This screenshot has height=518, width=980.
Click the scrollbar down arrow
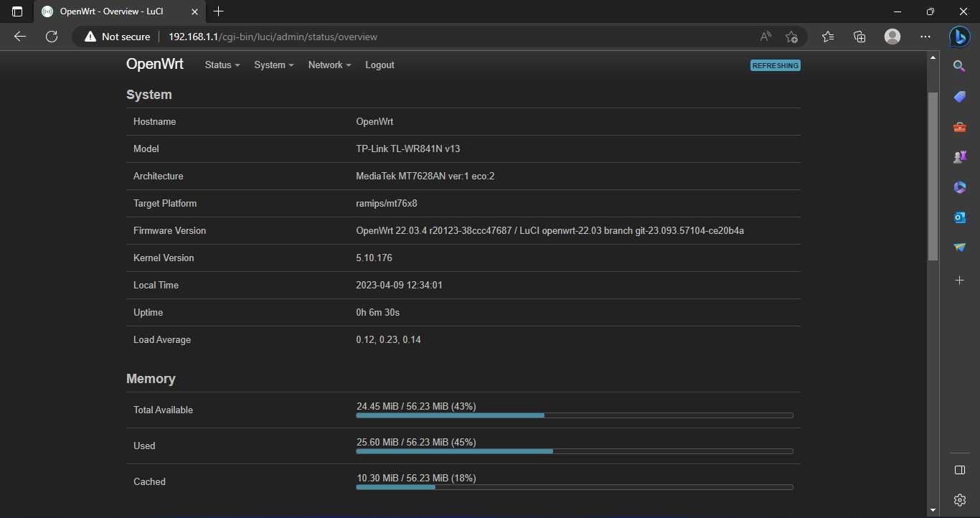coord(933,510)
